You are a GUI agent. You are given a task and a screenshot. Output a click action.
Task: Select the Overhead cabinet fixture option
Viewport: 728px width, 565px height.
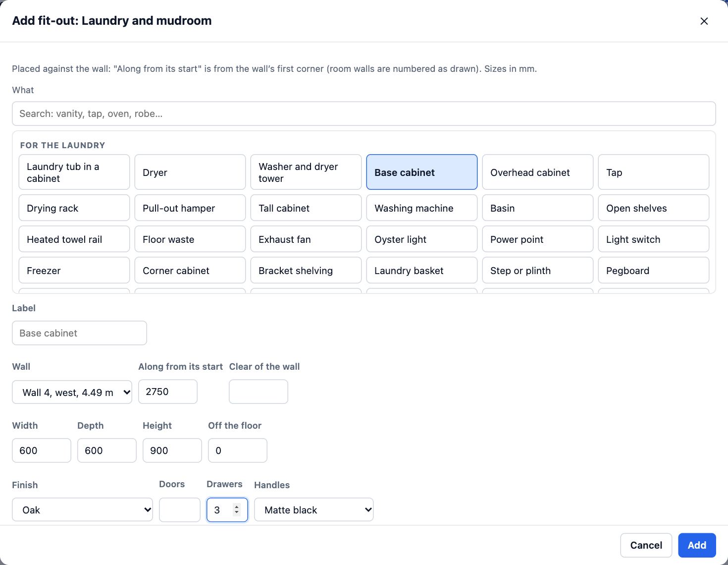(537, 172)
